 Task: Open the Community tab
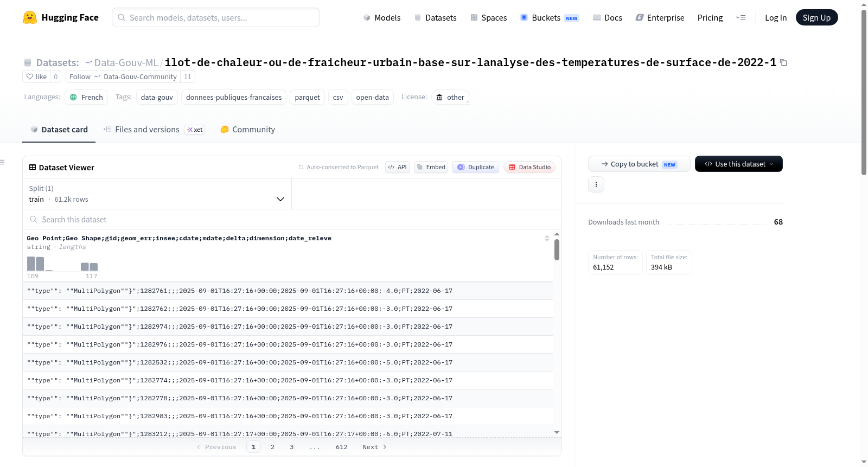point(248,130)
